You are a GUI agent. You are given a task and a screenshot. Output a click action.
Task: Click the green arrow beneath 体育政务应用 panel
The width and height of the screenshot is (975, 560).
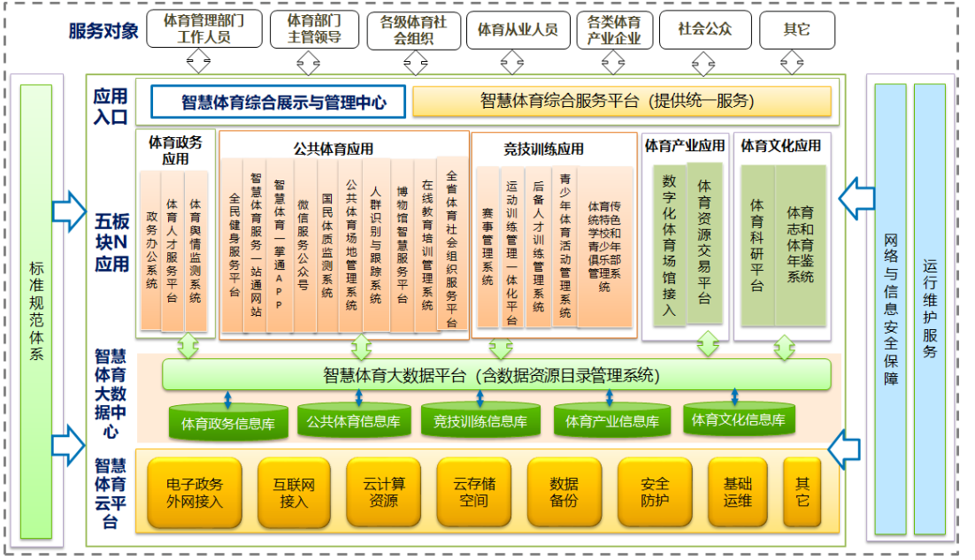point(188,348)
